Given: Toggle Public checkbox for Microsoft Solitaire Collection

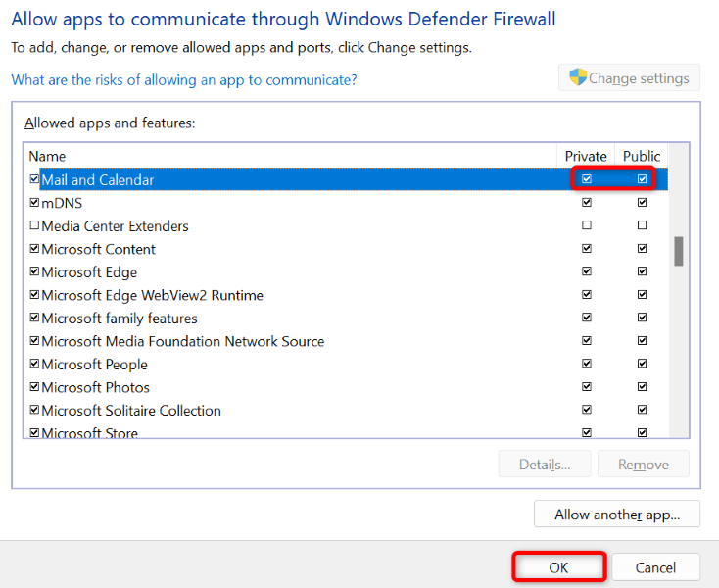Looking at the screenshot, I should tap(642, 410).
